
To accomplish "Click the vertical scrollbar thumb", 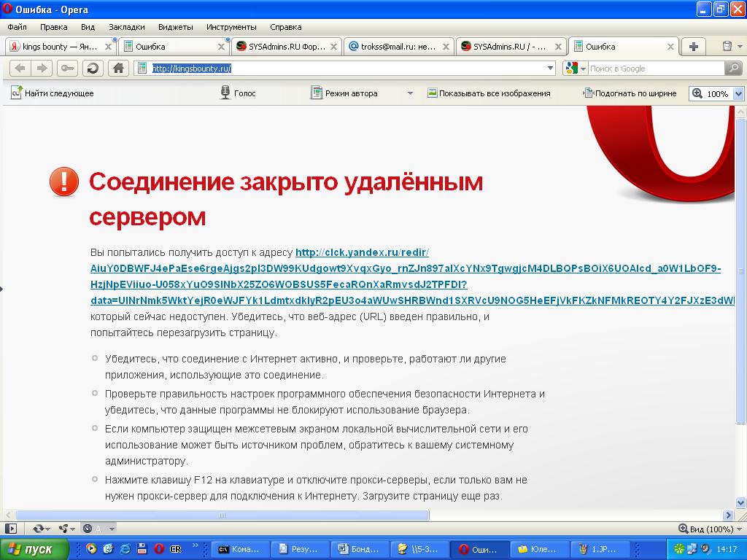I will pos(740,271).
